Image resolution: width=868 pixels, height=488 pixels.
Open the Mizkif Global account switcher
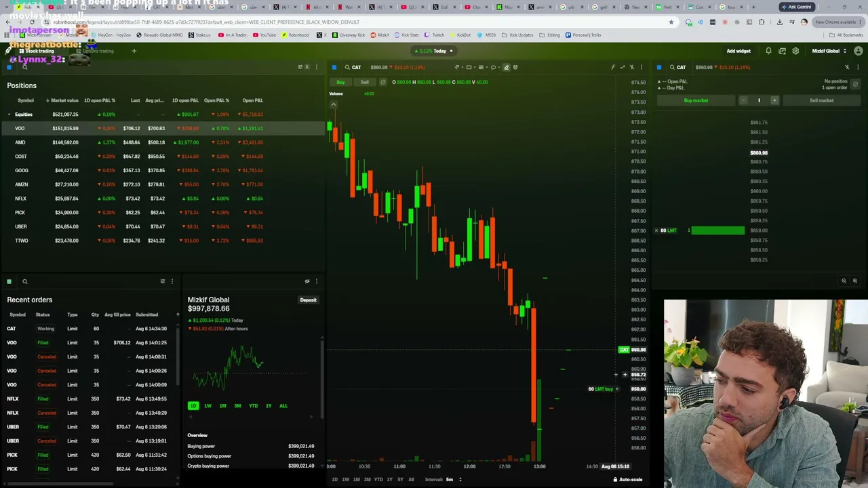pyautogui.click(x=829, y=51)
